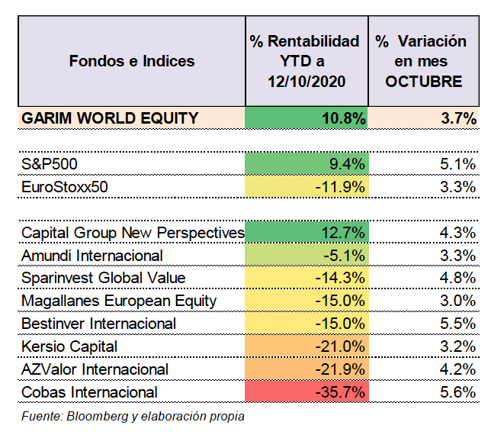Screen dimensions: 504x435
Task: Select the Kersio Capital -21.0% orange cell
Action: (x=307, y=346)
